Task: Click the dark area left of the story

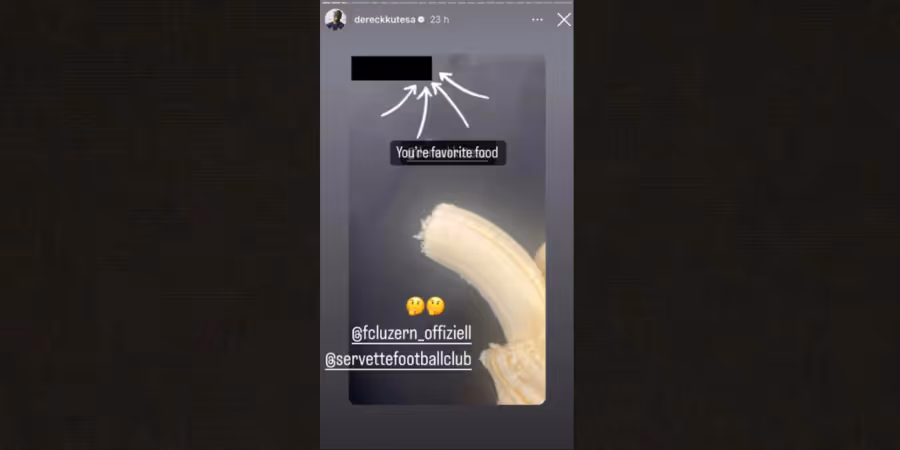Action: [x=160, y=225]
